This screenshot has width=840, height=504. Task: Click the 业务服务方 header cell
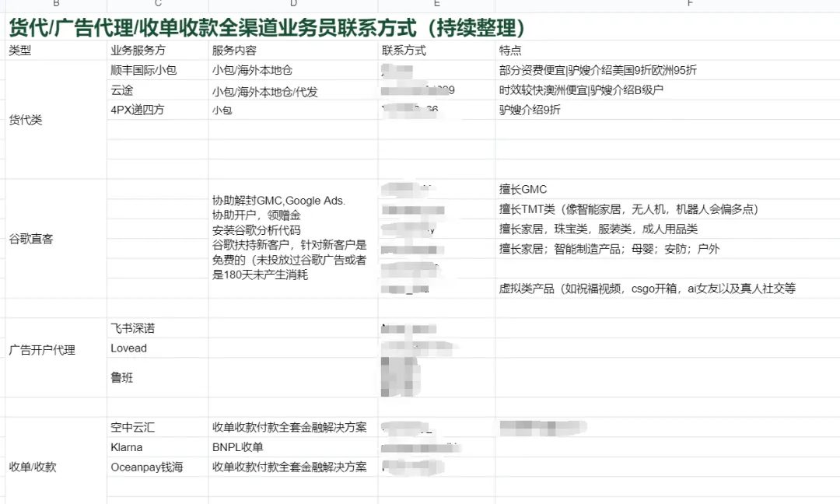[x=157, y=51]
